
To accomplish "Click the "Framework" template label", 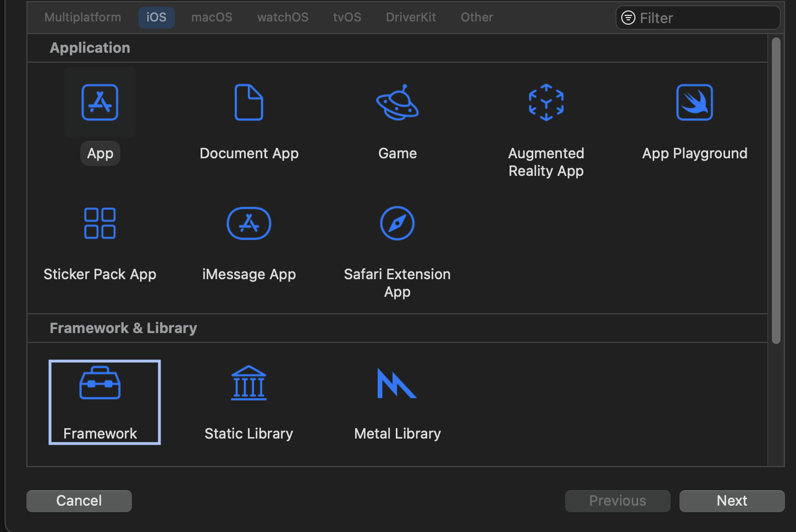I will [x=100, y=434].
